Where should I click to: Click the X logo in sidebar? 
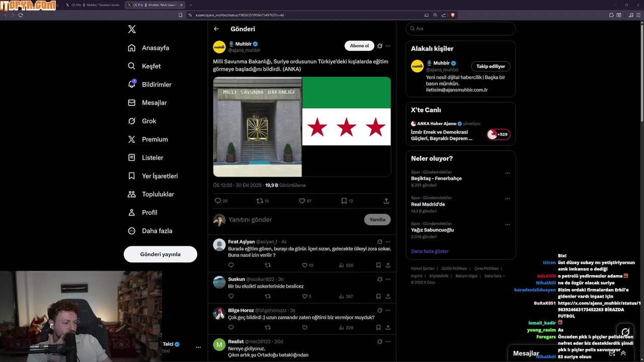click(132, 29)
